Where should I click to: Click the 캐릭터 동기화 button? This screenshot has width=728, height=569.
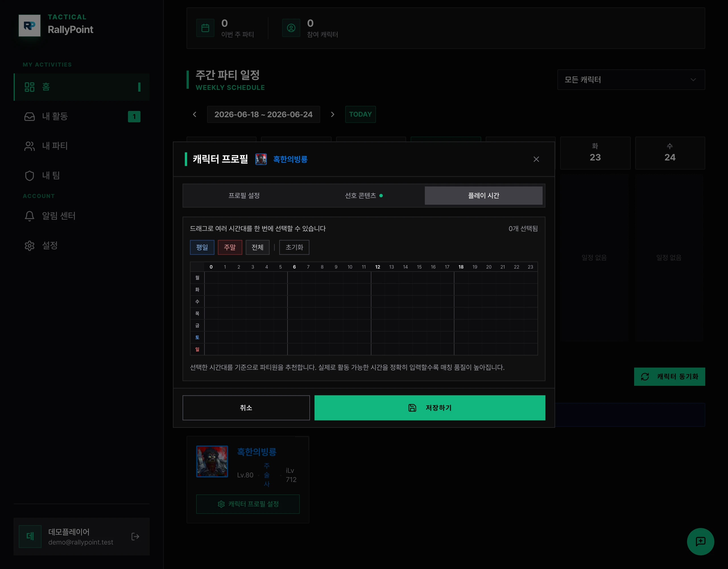(x=669, y=377)
